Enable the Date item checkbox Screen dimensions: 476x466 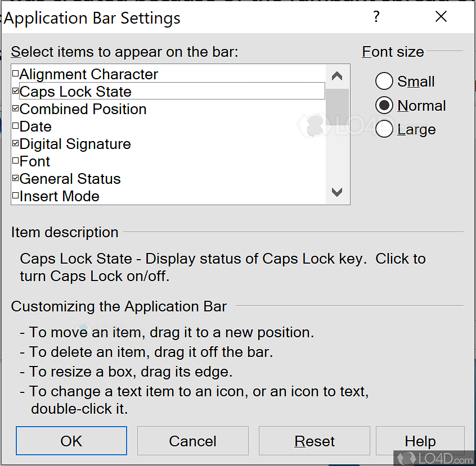[x=16, y=126]
